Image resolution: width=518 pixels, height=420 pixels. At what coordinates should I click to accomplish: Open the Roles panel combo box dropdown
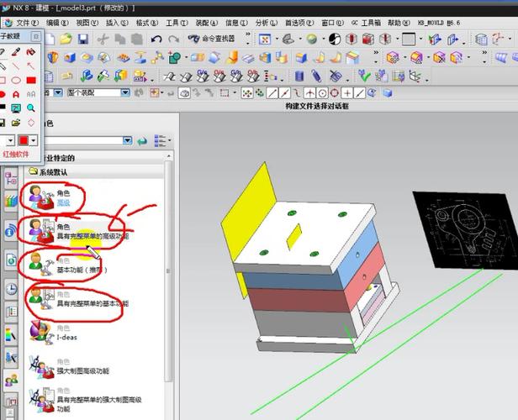128,141
